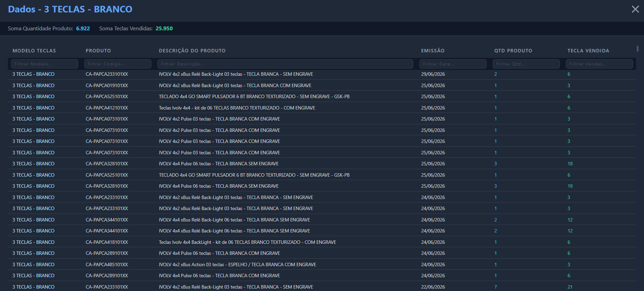Click the PRODUTO column header

point(98,51)
